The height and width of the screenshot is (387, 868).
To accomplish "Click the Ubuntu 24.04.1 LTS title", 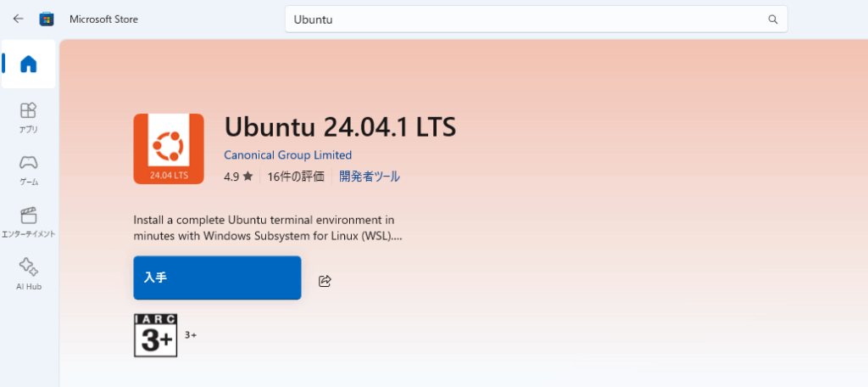I will point(340,126).
